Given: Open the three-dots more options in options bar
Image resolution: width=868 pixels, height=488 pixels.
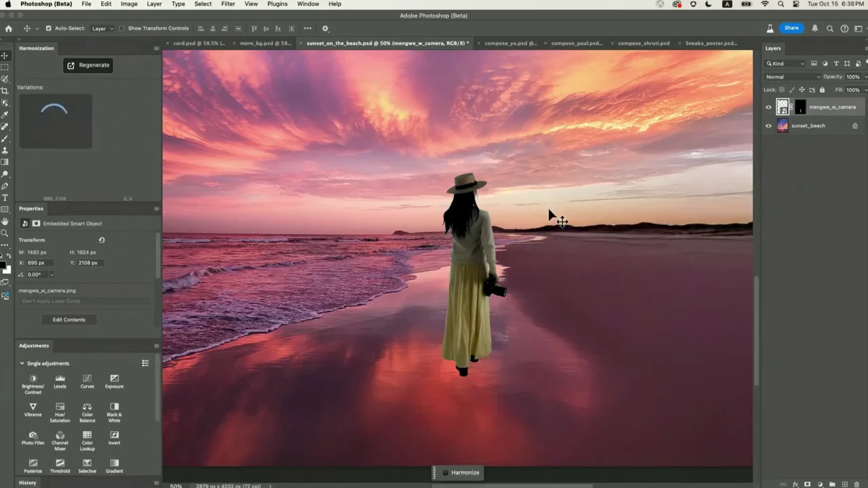Looking at the screenshot, I should (x=307, y=28).
